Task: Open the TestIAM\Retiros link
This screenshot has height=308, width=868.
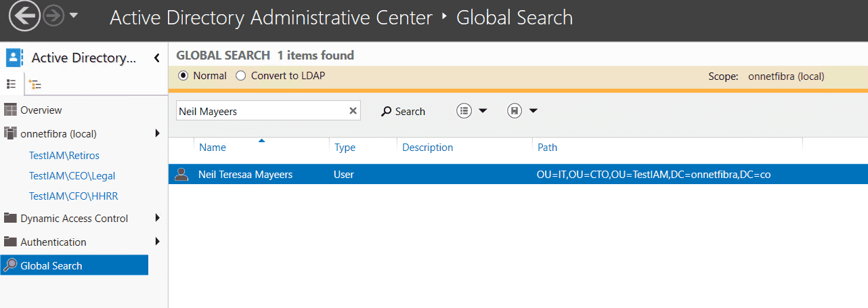Action: (64, 156)
